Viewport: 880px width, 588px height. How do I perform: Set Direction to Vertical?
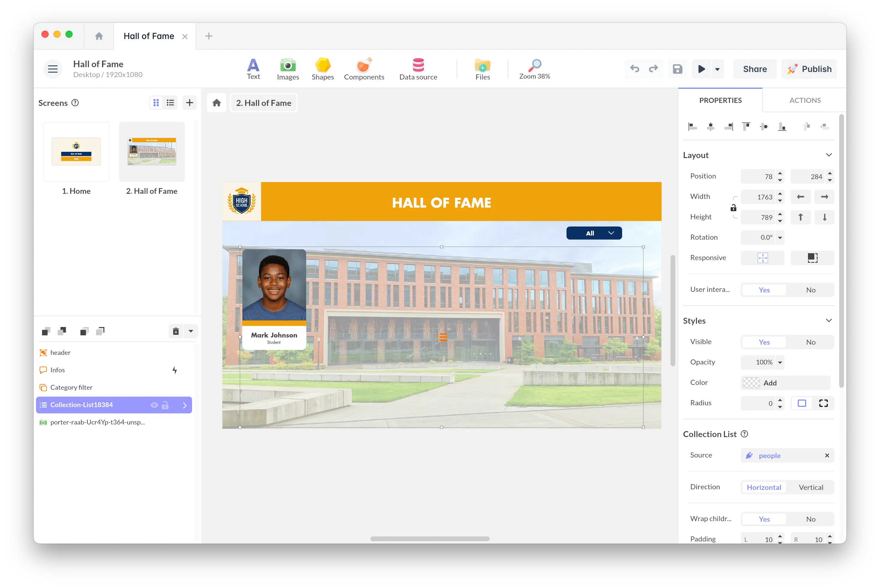(811, 487)
